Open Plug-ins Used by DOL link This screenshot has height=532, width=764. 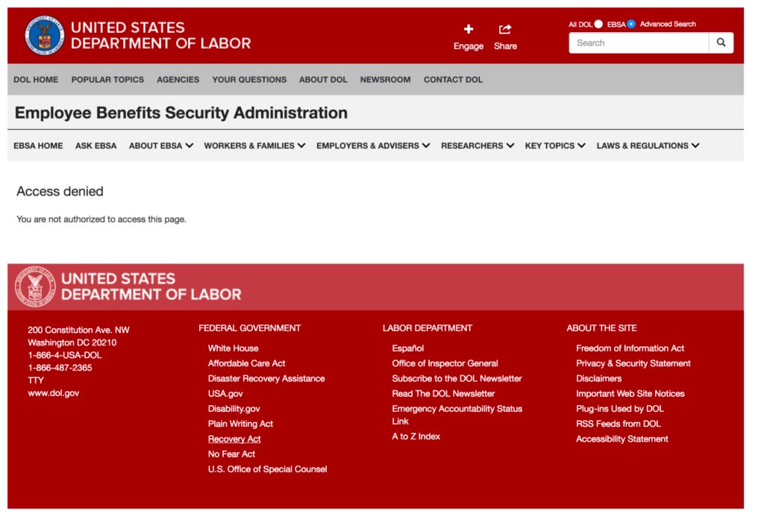(620, 409)
